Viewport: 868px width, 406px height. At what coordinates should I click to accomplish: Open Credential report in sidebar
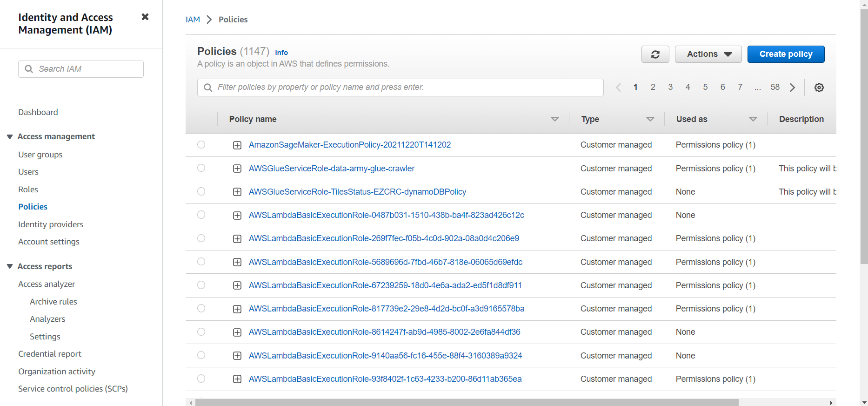point(50,354)
